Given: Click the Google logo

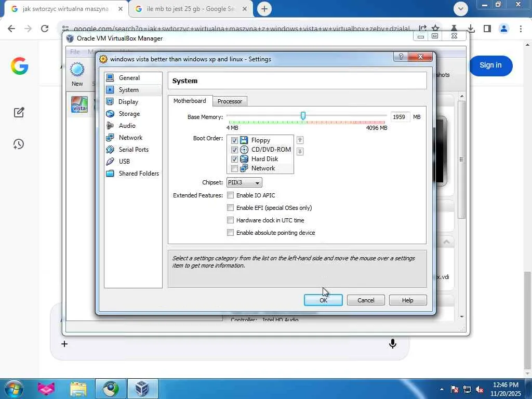Looking at the screenshot, I should tap(19, 66).
